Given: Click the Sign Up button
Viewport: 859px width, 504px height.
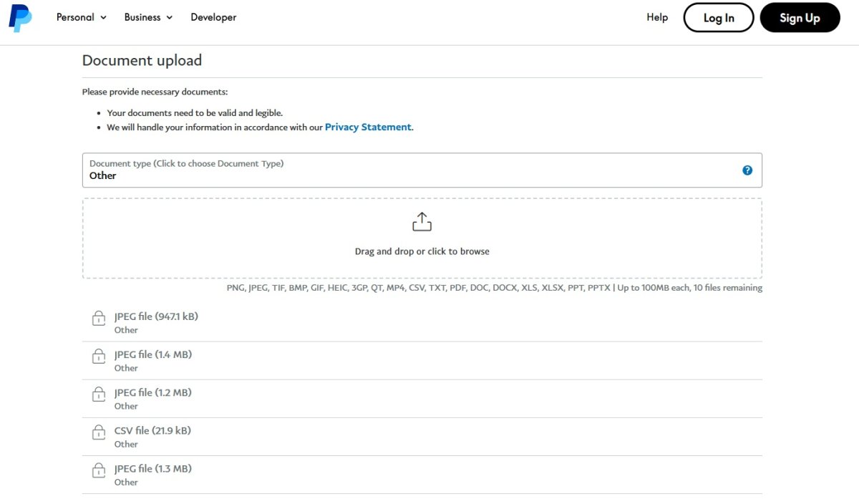Looking at the screenshot, I should [x=800, y=18].
